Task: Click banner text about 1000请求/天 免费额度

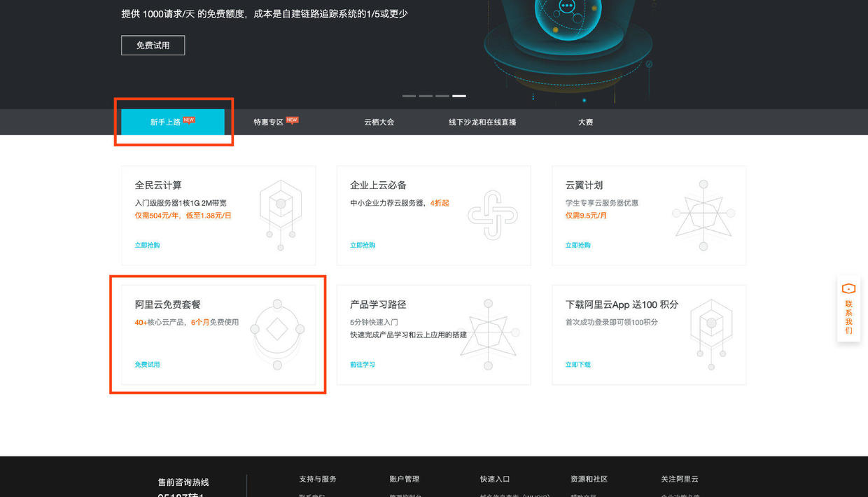Action: [x=265, y=13]
